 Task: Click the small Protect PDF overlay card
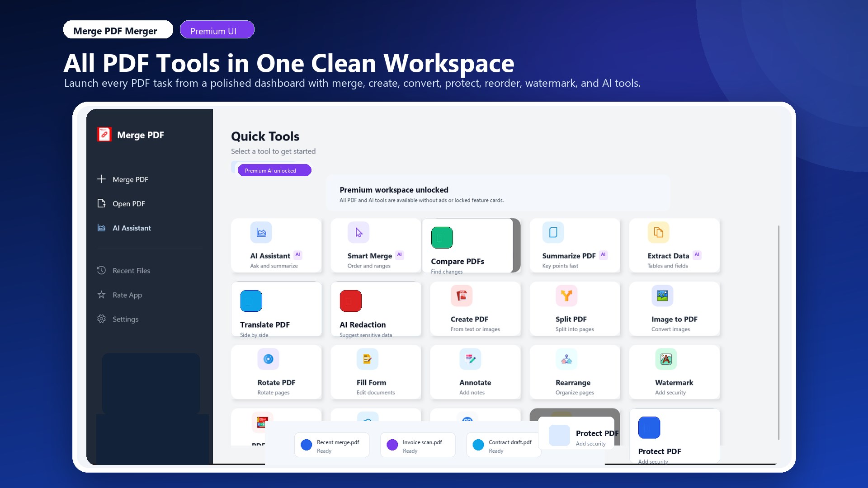pos(576,433)
